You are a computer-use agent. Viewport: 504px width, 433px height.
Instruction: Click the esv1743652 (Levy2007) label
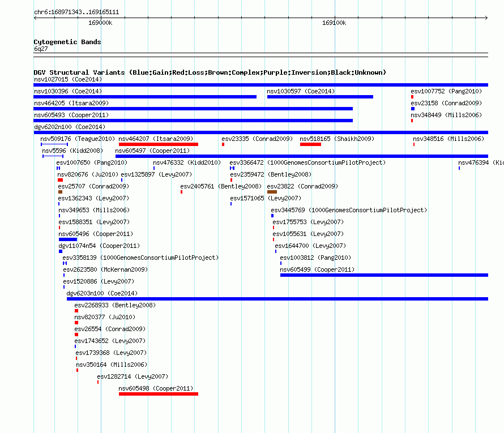coord(110,341)
